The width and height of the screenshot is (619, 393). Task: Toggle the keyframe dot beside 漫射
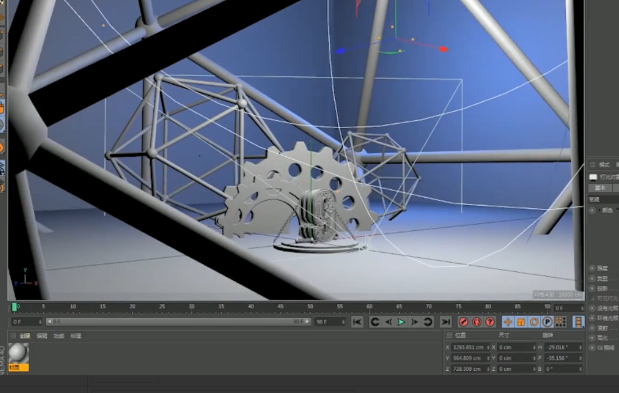592,328
